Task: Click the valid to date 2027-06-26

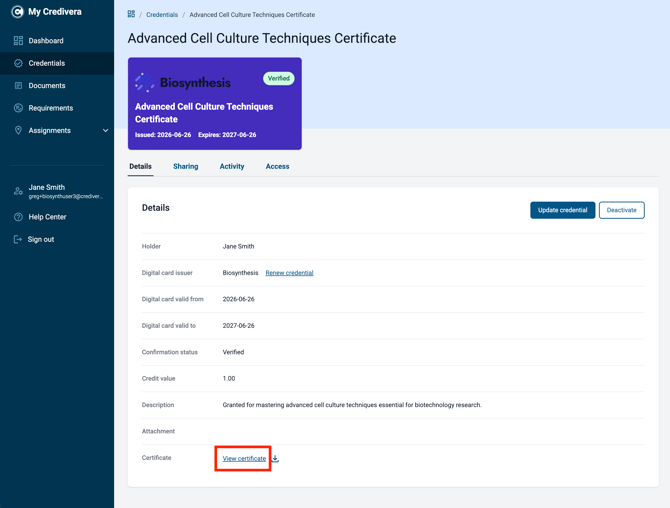Action: (238, 326)
